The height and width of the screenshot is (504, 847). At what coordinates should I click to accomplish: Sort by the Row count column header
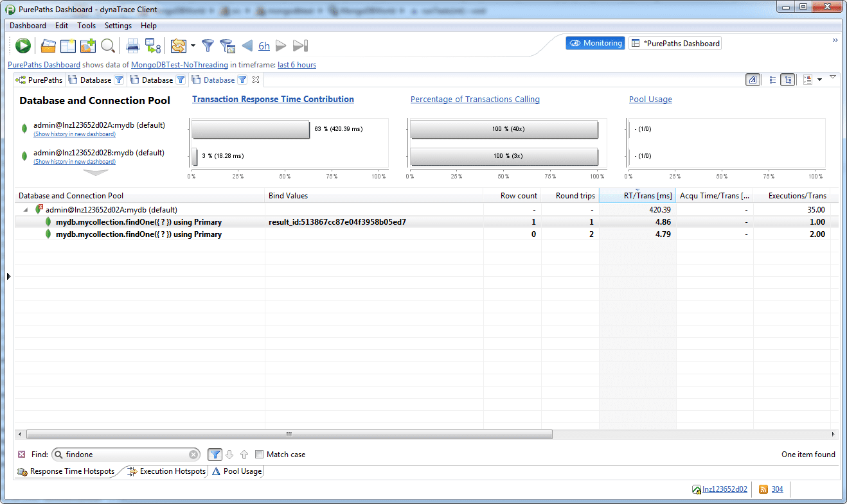[512, 196]
